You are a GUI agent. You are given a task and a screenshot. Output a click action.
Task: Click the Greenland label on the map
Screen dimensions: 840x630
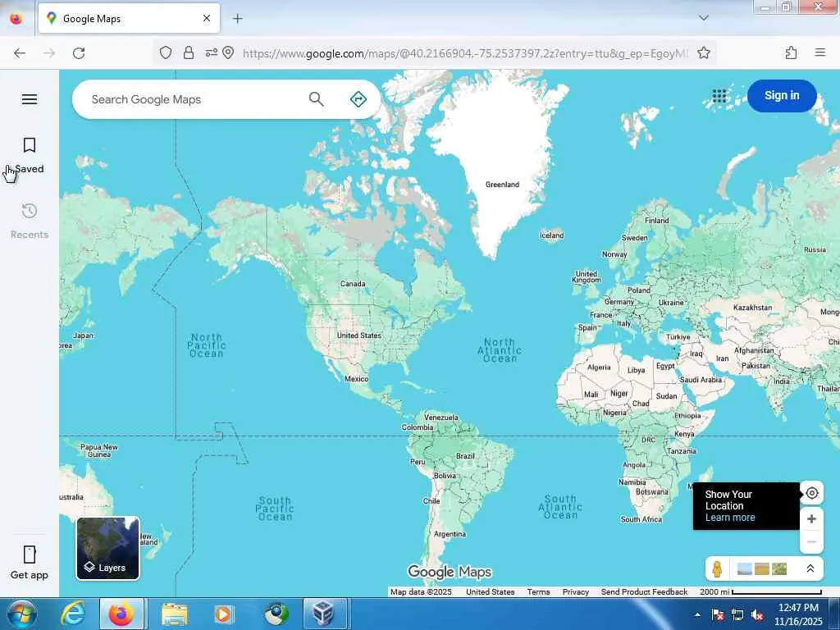tap(502, 185)
